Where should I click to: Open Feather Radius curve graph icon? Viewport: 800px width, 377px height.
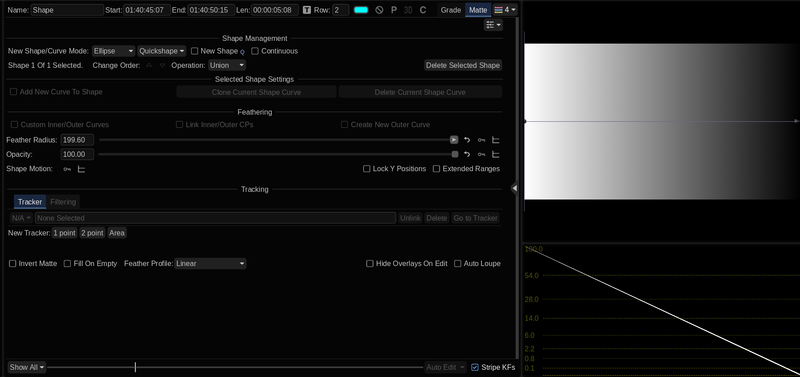coord(495,140)
